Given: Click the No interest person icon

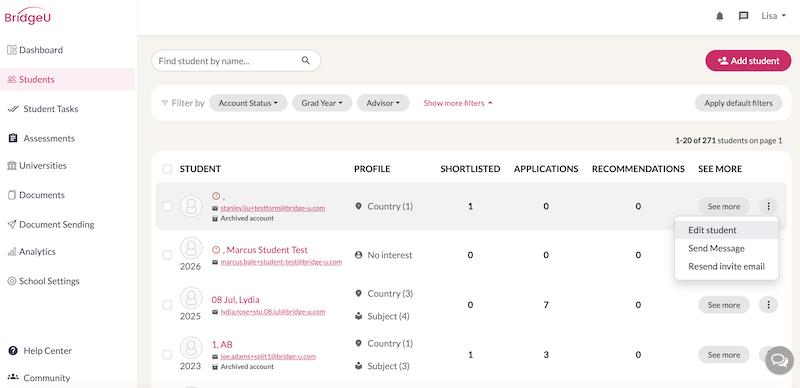Looking at the screenshot, I should click(358, 255).
